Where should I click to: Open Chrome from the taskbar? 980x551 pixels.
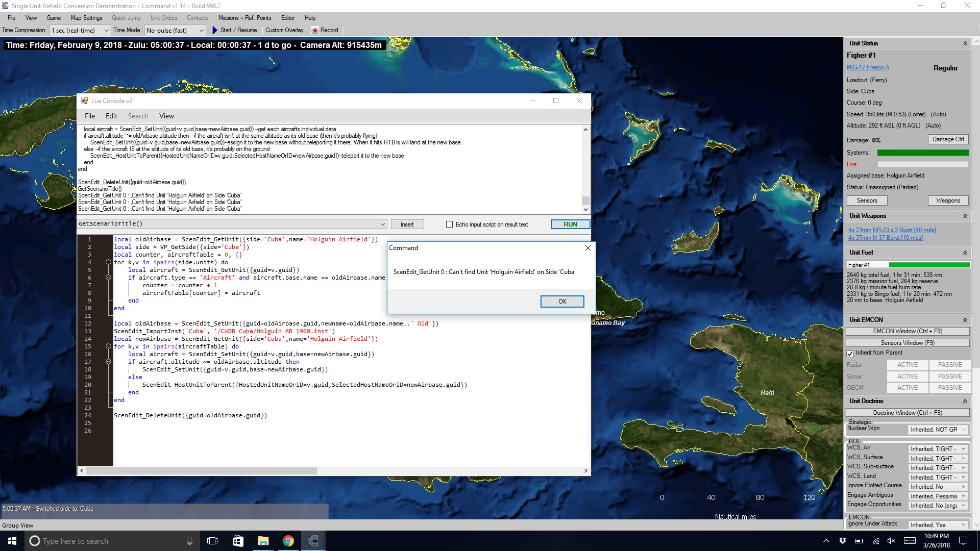[x=288, y=541]
